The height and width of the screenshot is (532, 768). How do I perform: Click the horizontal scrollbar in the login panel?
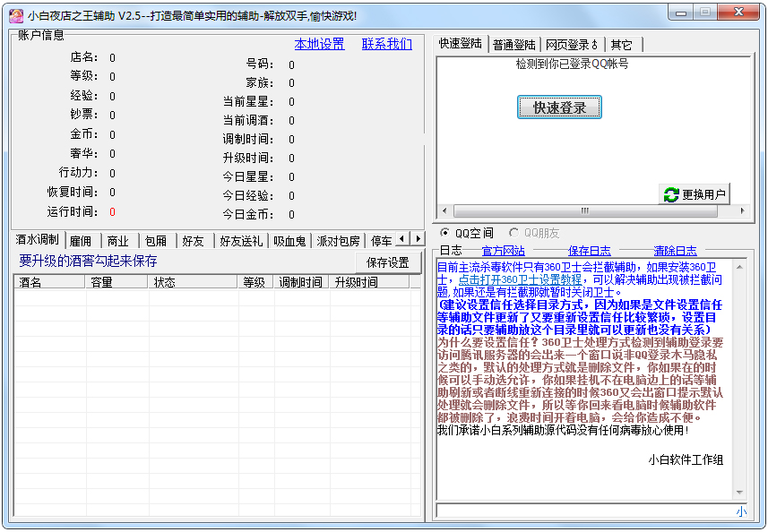tap(584, 211)
